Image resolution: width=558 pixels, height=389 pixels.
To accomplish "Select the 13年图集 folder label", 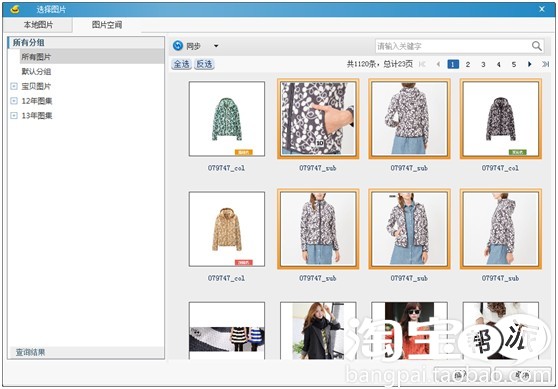I will 37,115.
